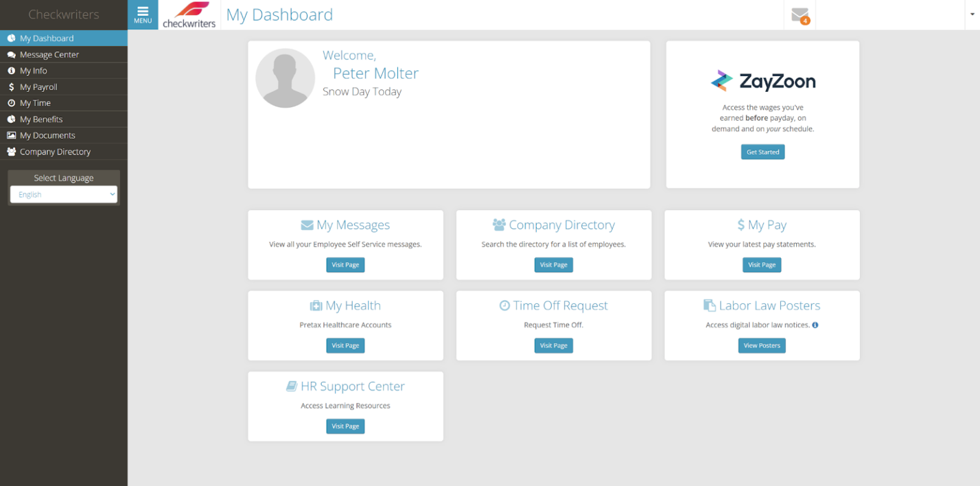
Task: Click the checkwriters logo
Action: (x=188, y=15)
